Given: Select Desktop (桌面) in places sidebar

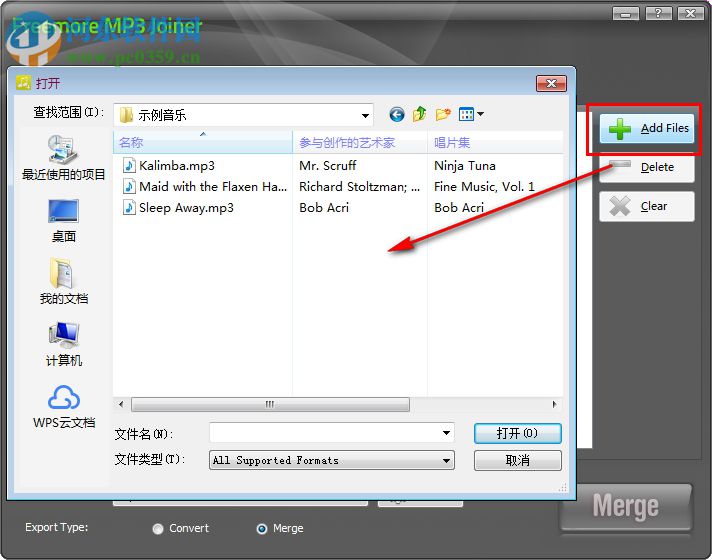Looking at the screenshot, I should 64,221.
